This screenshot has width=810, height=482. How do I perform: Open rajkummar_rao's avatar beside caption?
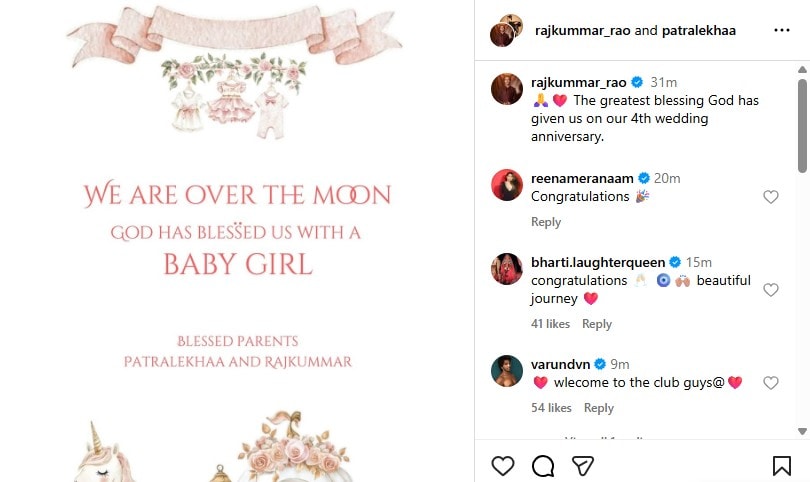[507, 89]
